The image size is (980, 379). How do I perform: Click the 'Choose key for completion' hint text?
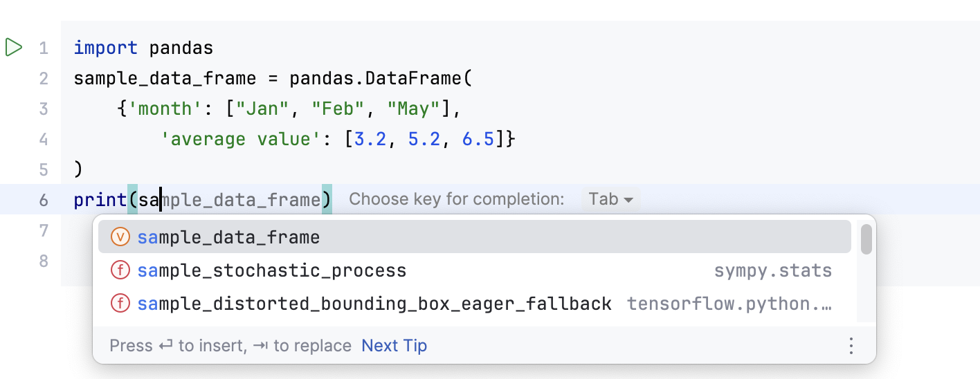[x=457, y=200]
